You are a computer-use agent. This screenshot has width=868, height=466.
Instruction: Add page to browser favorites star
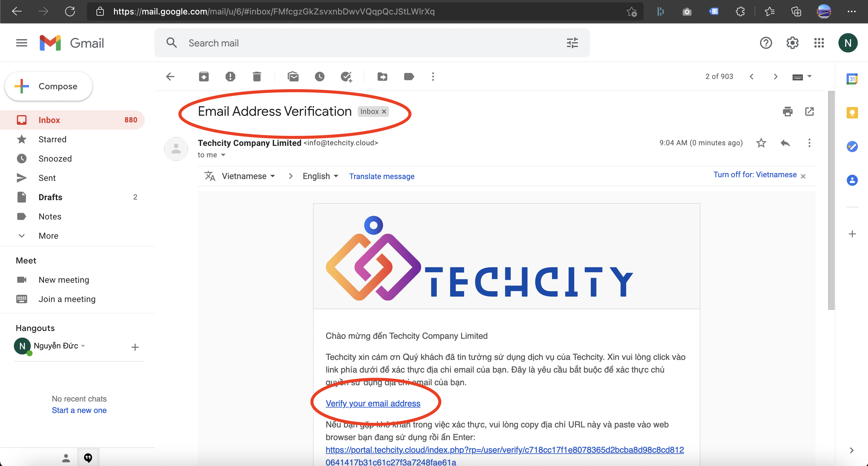(x=632, y=11)
